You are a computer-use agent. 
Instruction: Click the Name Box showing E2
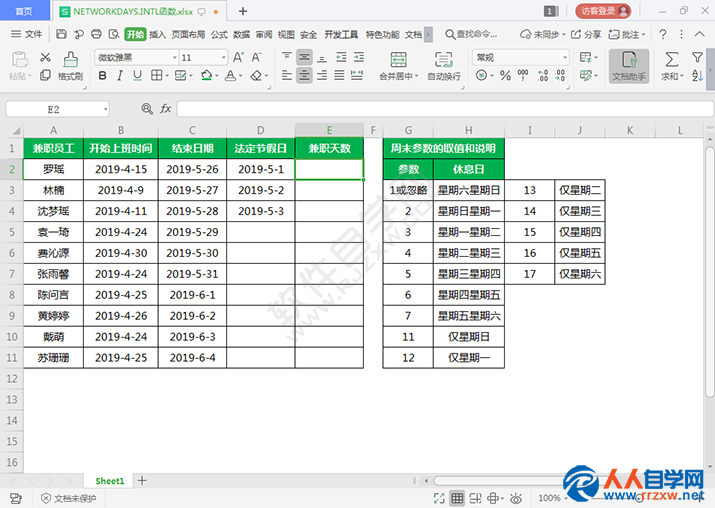[57, 109]
